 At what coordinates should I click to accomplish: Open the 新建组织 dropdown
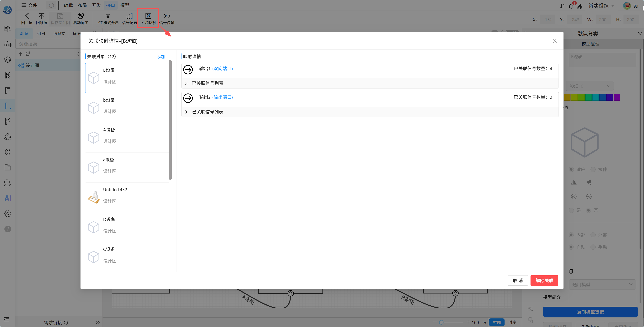coord(601,5)
